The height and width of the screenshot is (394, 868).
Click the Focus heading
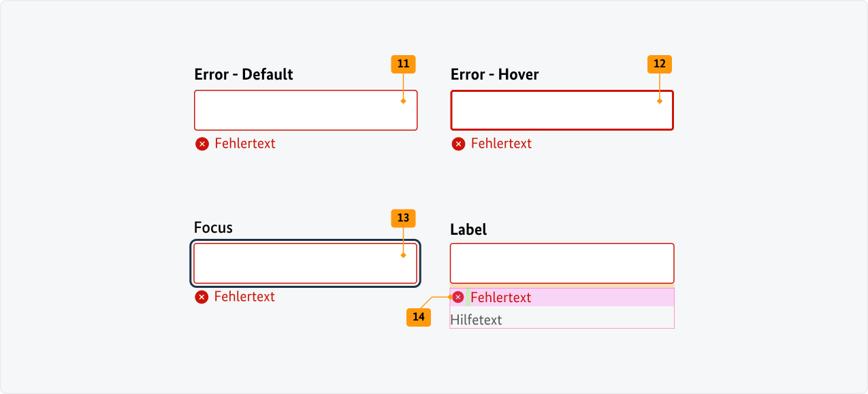click(x=212, y=227)
